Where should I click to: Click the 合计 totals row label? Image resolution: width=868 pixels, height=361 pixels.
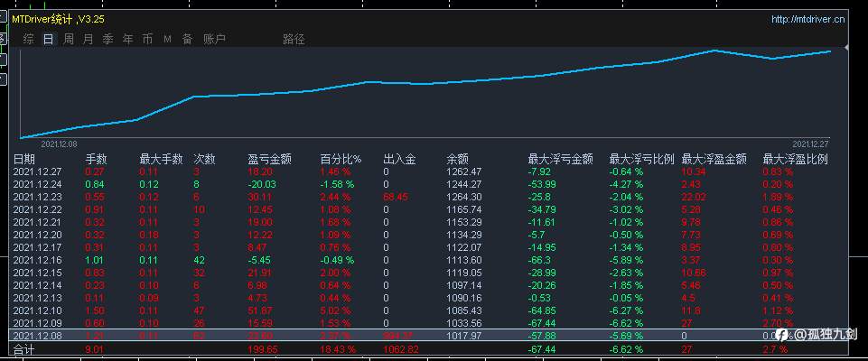coord(23,349)
